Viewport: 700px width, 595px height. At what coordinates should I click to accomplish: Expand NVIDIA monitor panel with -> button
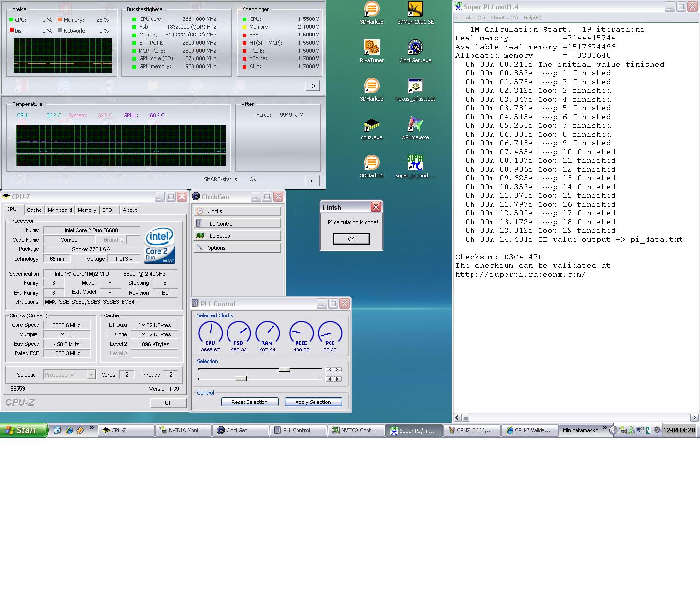[x=312, y=86]
